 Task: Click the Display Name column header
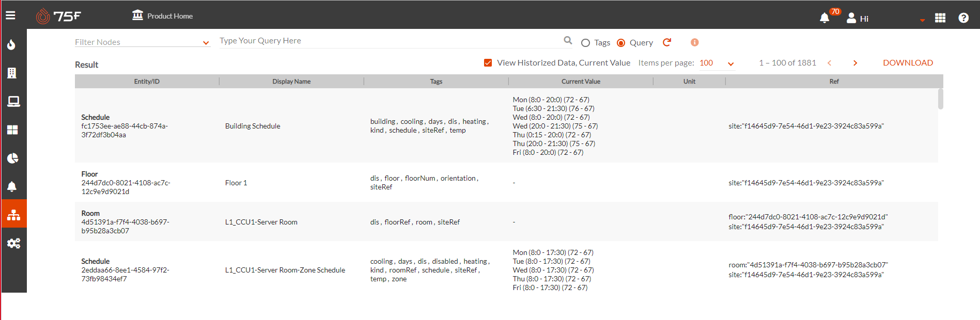coord(291,82)
